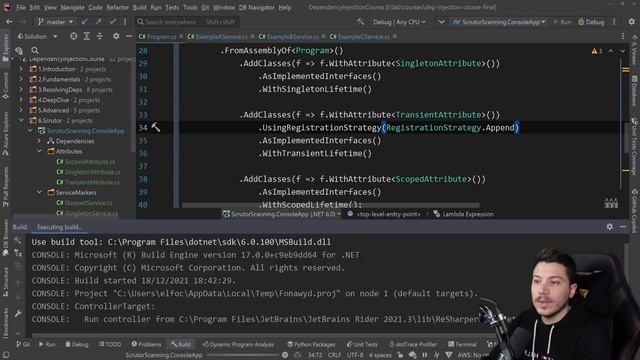Collapse the ScrutorScanning.ConsoleApp project node

coord(30,131)
